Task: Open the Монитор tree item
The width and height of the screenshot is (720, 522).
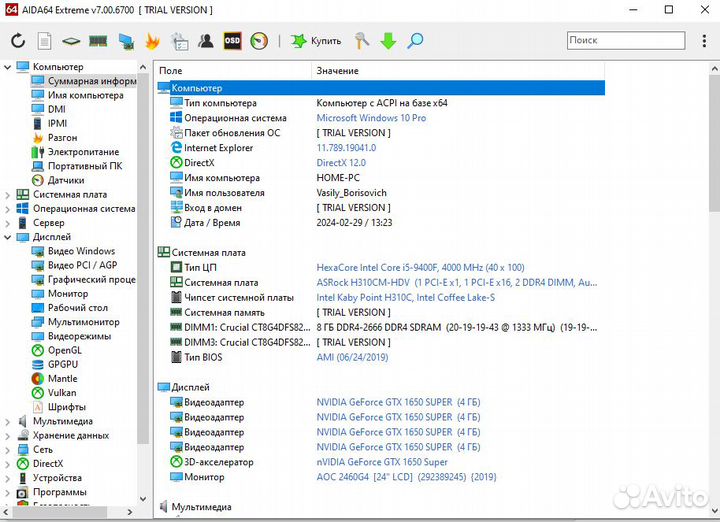Action: pos(60,294)
